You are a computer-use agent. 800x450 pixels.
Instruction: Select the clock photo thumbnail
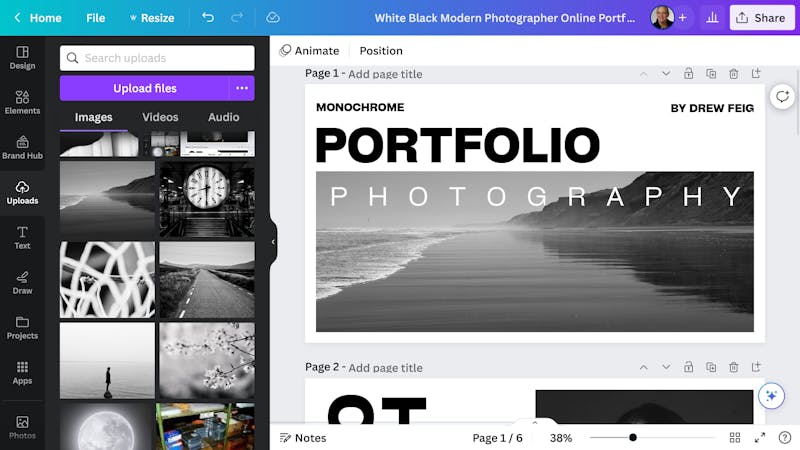coord(207,199)
